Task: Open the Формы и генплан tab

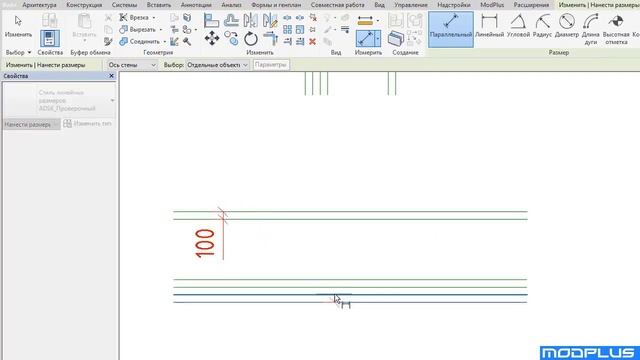Action: 276,5
